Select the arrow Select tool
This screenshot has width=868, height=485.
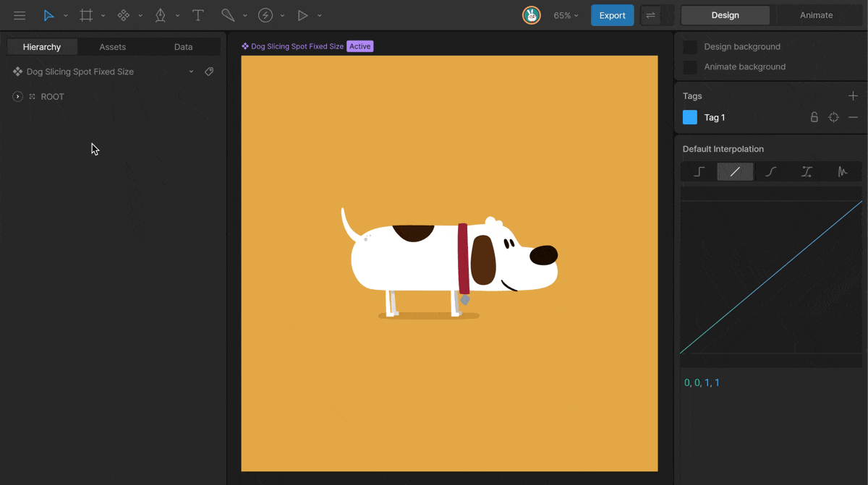click(x=48, y=15)
